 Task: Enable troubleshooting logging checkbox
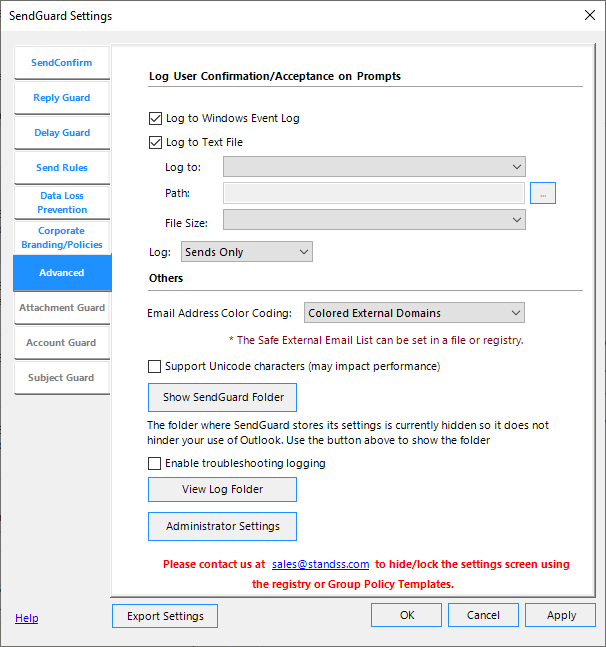[155, 463]
